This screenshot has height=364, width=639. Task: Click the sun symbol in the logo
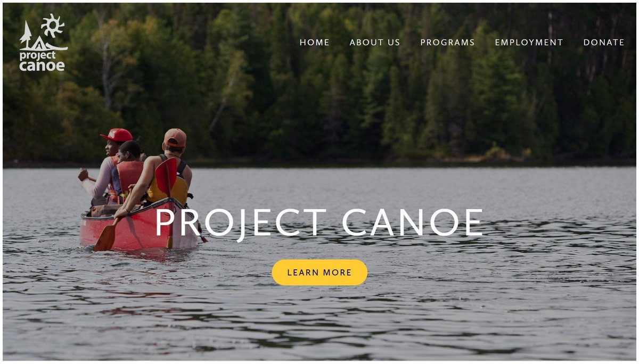click(x=53, y=26)
